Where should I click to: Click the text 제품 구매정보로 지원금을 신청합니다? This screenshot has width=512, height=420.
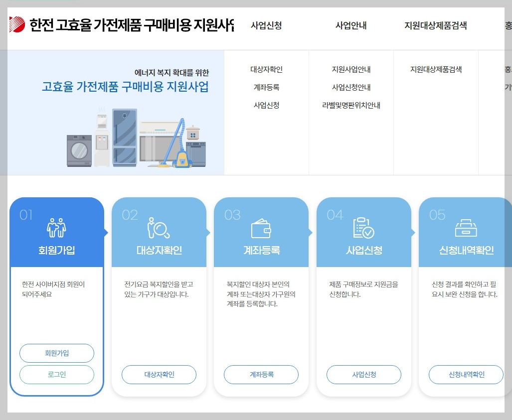(364, 289)
